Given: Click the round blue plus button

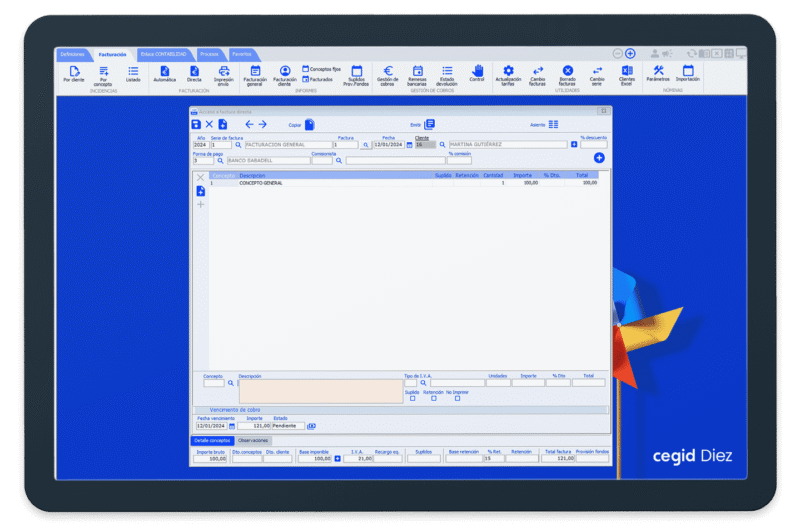Looking at the screenshot, I should point(599,158).
